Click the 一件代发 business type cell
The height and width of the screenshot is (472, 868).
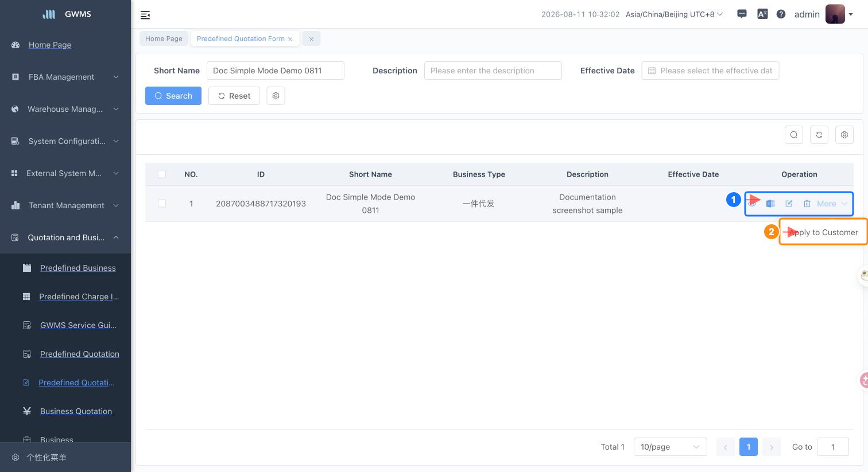point(479,204)
